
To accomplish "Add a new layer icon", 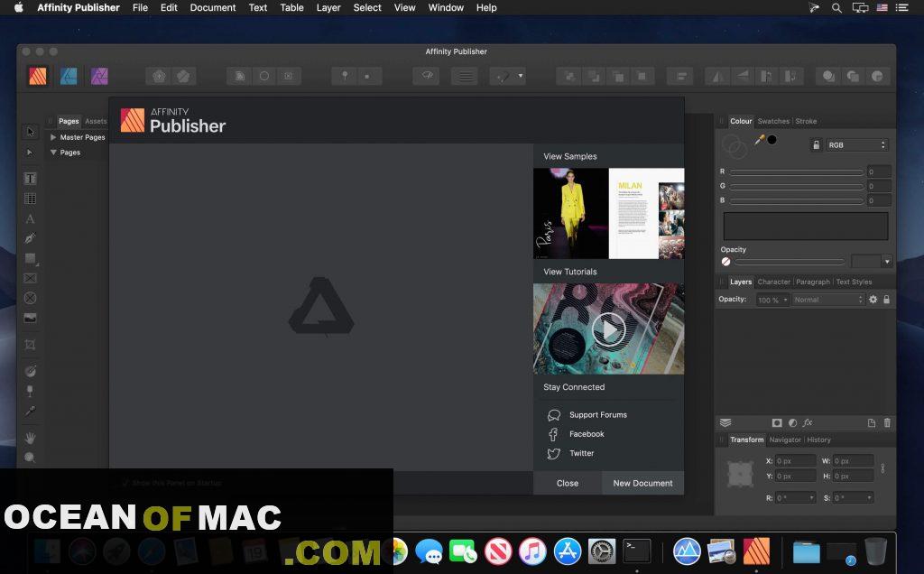I will [872, 422].
